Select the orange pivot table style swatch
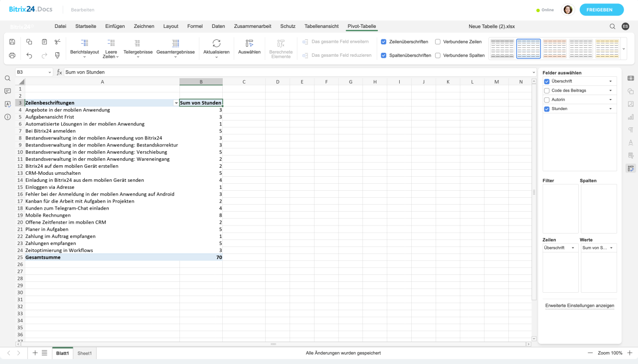This screenshot has width=638, height=364. click(x=555, y=48)
